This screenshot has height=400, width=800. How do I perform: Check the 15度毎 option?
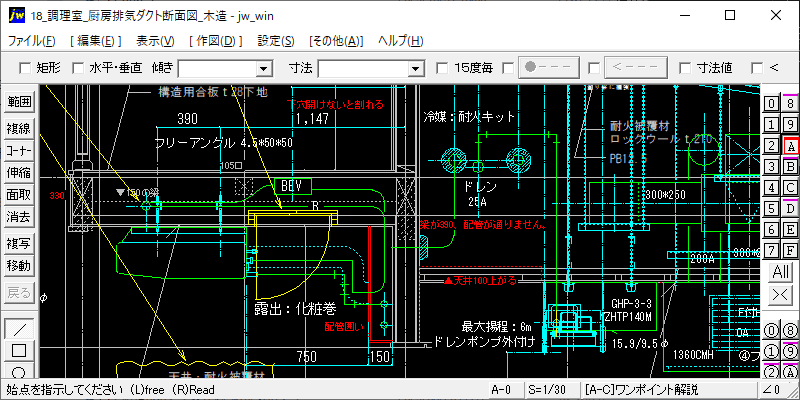[x=442, y=68]
